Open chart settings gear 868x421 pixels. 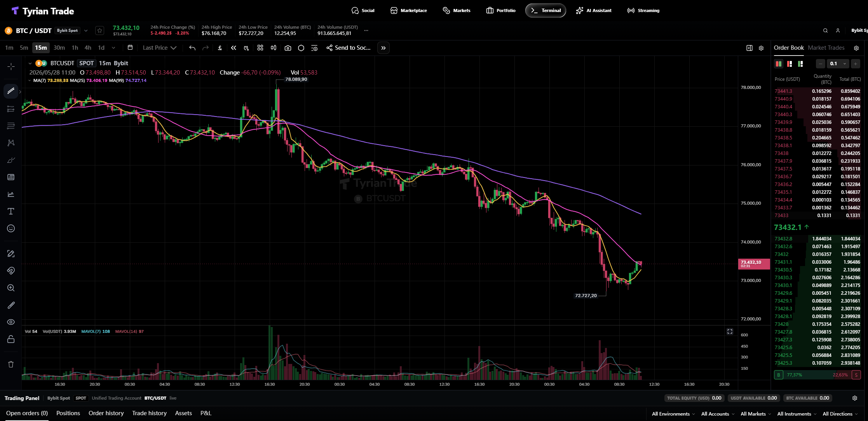coord(762,48)
